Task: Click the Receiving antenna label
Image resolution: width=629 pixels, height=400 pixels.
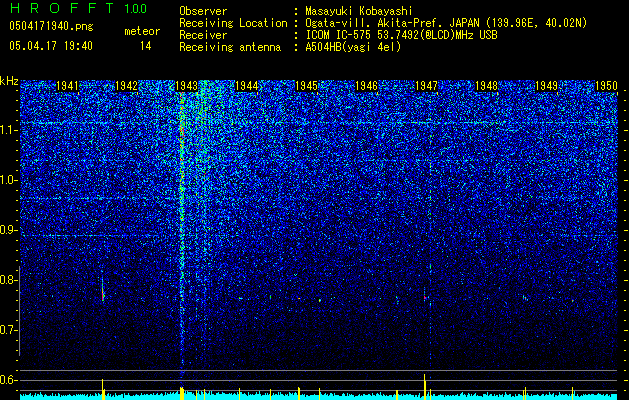Action: (230, 47)
